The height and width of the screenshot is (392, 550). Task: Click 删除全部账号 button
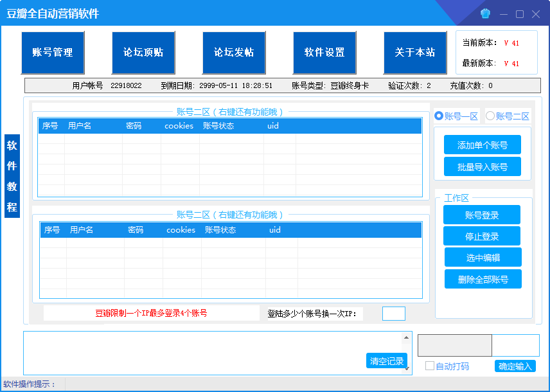483,279
